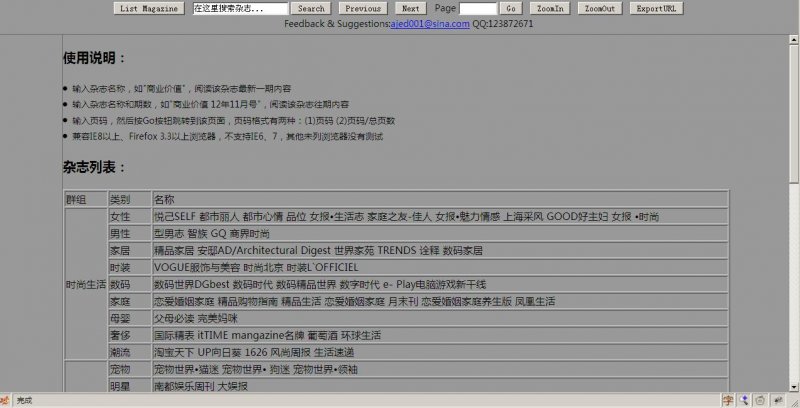Viewport: 800px width, 408px height.
Task: Click 宠物世界•领袖 magazine name
Action: 325,369
